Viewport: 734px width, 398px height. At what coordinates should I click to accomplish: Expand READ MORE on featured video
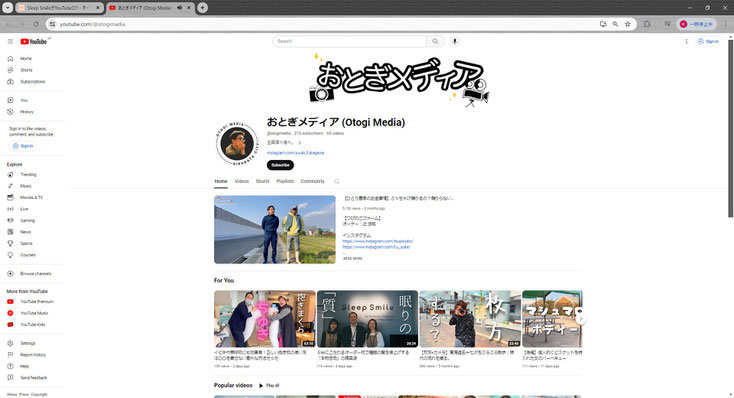tap(352, 258)
